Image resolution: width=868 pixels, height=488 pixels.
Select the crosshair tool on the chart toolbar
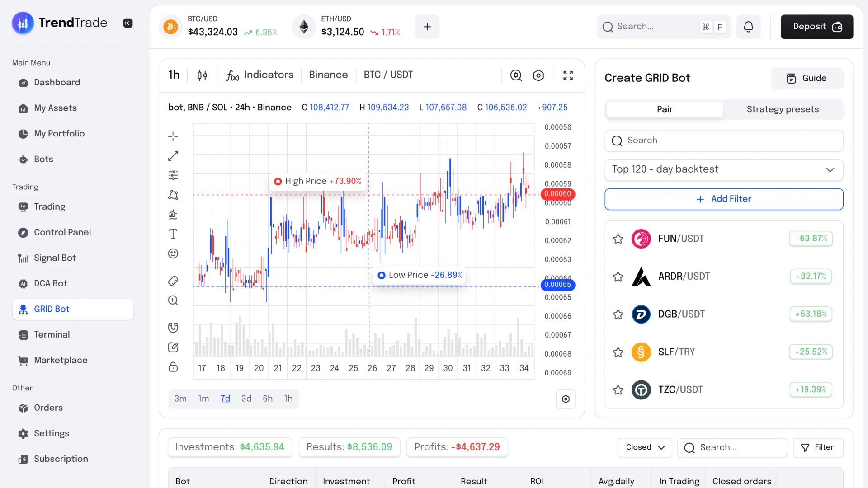173,136
